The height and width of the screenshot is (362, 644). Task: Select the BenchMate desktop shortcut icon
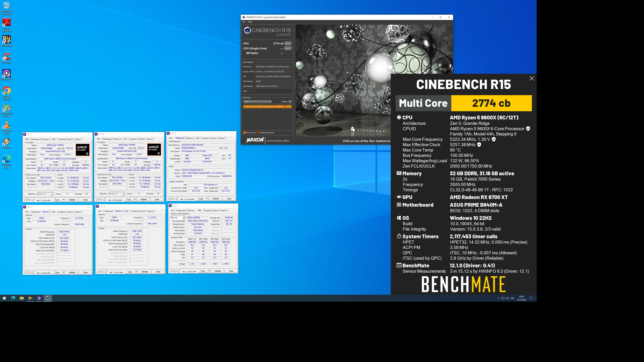point(7,41)
